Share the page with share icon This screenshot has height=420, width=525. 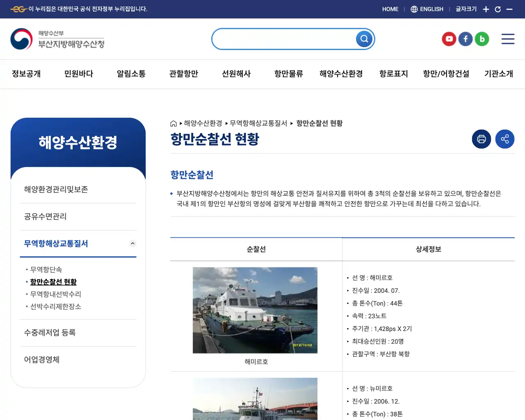pyautogui.click(x=505, y=139)
